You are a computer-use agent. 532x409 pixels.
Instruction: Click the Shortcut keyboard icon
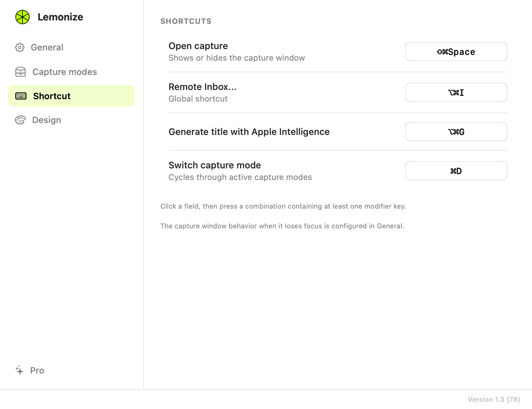[x=21, y=96]
